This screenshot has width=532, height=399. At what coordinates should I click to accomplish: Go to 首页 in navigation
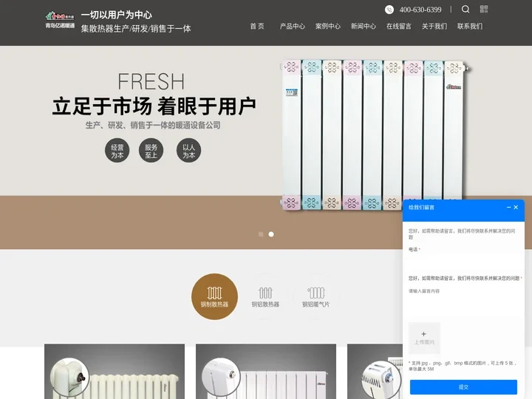[257, 26]
